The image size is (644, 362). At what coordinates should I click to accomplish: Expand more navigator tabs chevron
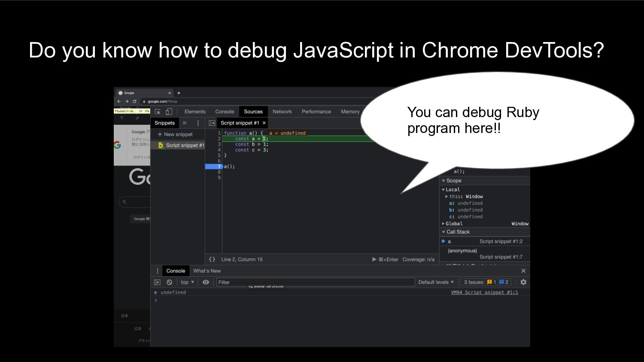pyautogui.click(x=185, y=123)
